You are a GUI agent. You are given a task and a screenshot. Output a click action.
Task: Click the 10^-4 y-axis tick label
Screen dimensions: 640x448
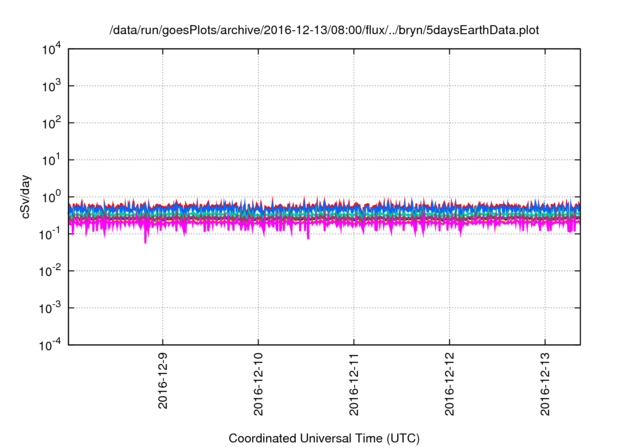click(51, 345)
